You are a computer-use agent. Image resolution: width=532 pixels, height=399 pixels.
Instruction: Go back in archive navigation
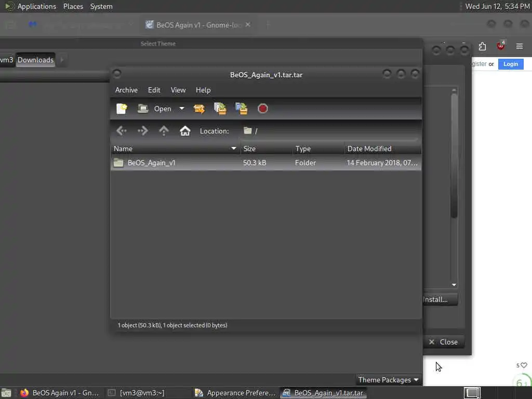click(122, 130)
